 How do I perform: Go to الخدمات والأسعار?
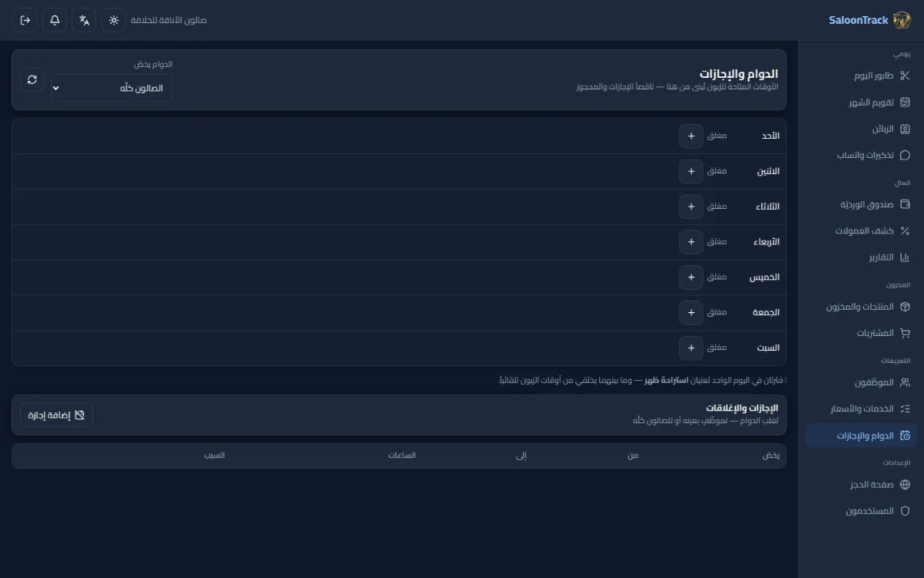click(861, 408)
